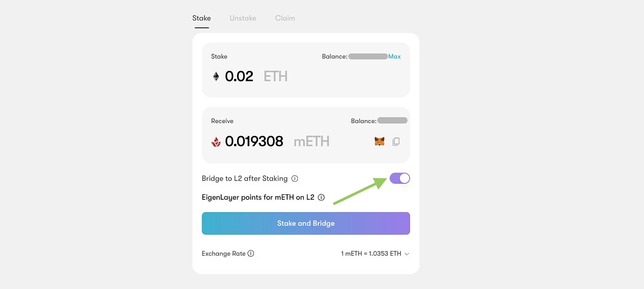This screenshot has width=644, height=289.
Task: Expand the exchange rate chevron
Action: (407, 254)
